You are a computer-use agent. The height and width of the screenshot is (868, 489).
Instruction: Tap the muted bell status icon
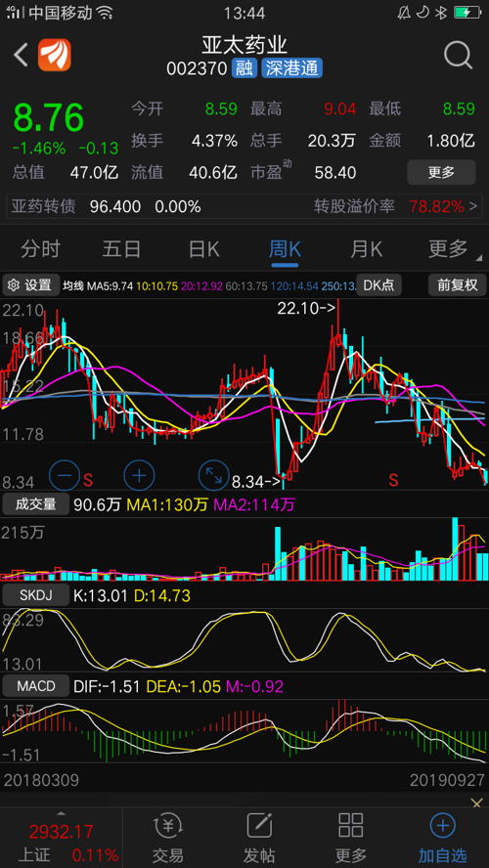[404, 12]
